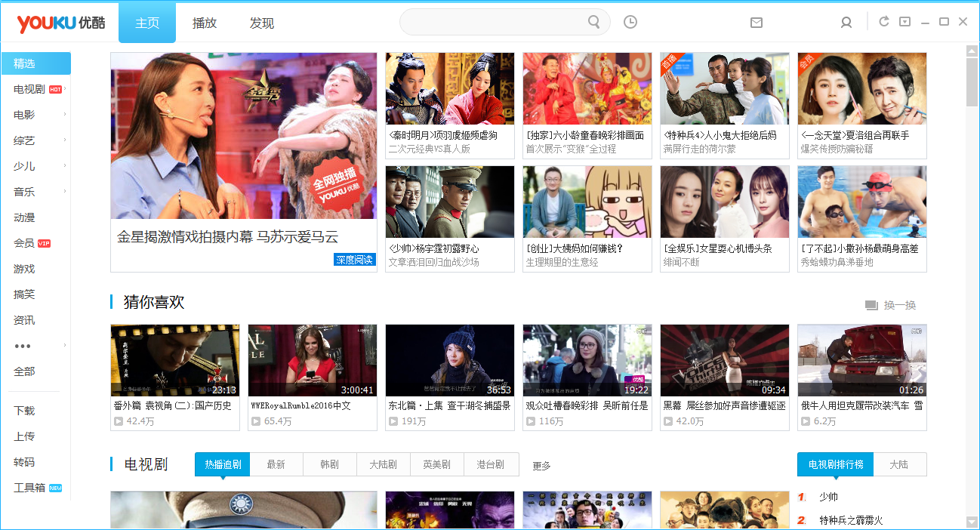Screen dimensions: 980x530
Task: Expand the 电视剧 sidebar submenu arrow
Action: [x=65, y=89]
